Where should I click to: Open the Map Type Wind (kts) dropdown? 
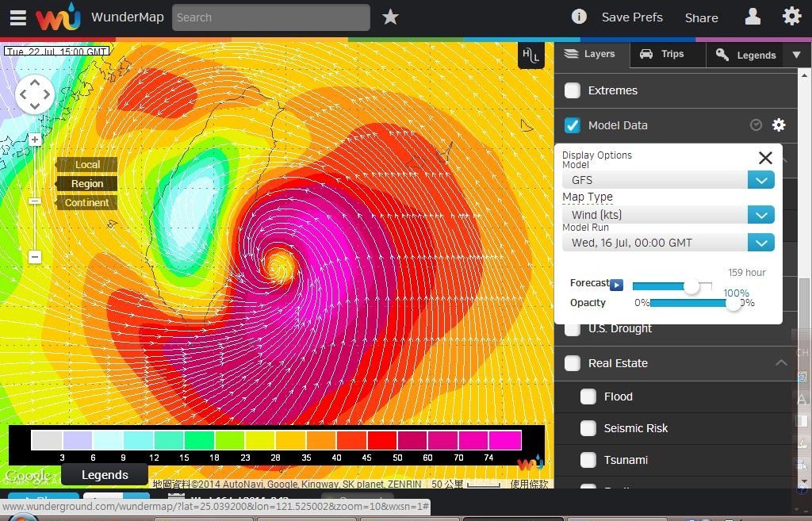(760, 215)
